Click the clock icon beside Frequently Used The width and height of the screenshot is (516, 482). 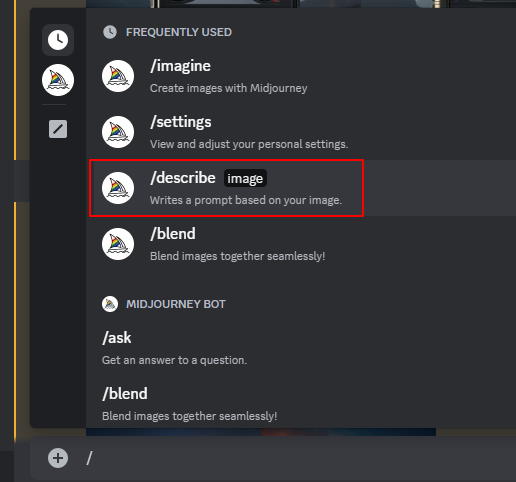click(x=110, y=32)
